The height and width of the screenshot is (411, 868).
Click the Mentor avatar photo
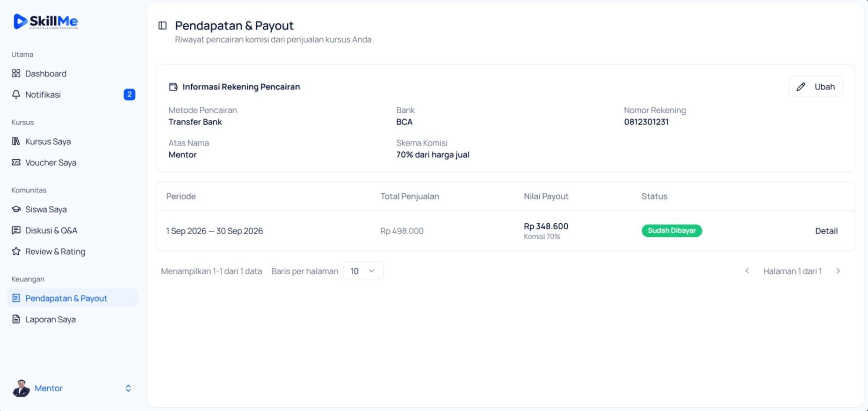click(21, 388)
